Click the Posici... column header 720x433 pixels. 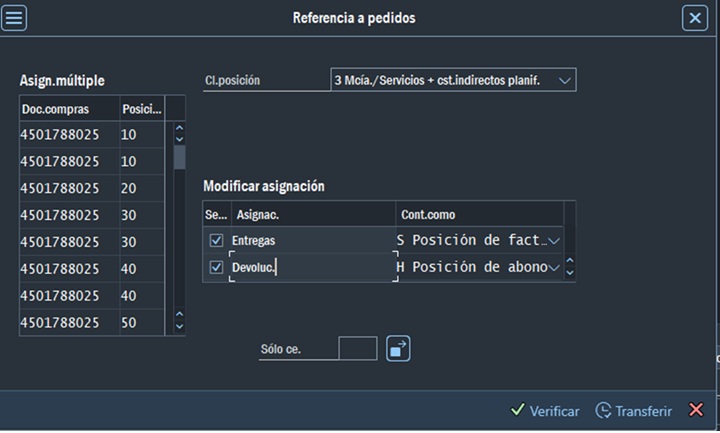142,109
